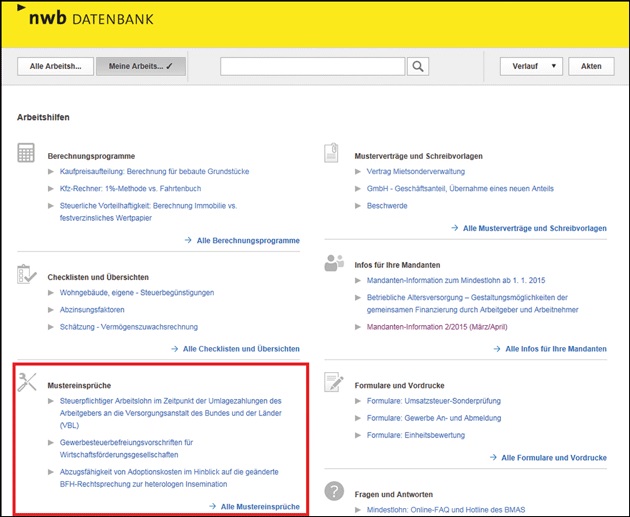Click into the search input field
This screenshot has height=517, width=630.
pyautogui.click(x=312, y=66)
